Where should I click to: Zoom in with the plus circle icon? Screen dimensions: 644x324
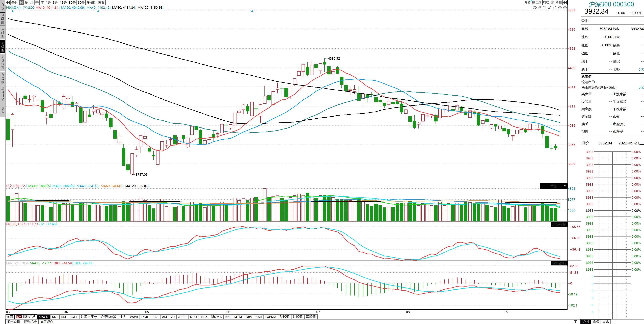click(560, 8)
